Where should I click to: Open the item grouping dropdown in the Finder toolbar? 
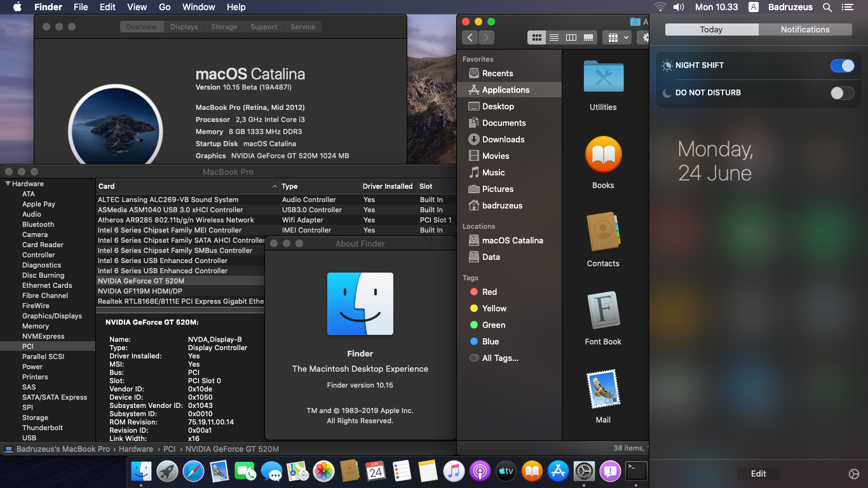point(618,37)
